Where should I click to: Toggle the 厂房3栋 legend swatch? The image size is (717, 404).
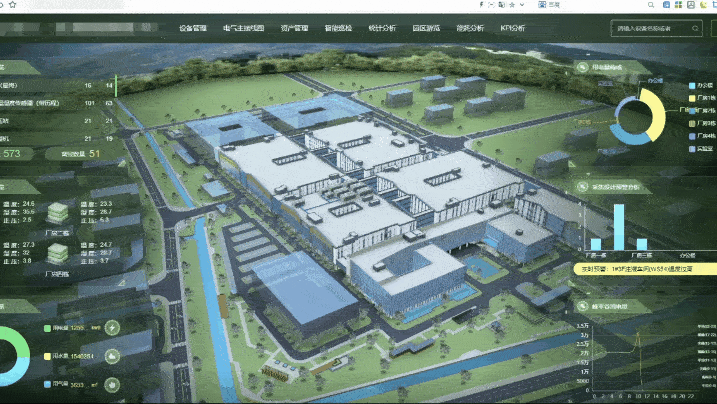click(692, 123)
